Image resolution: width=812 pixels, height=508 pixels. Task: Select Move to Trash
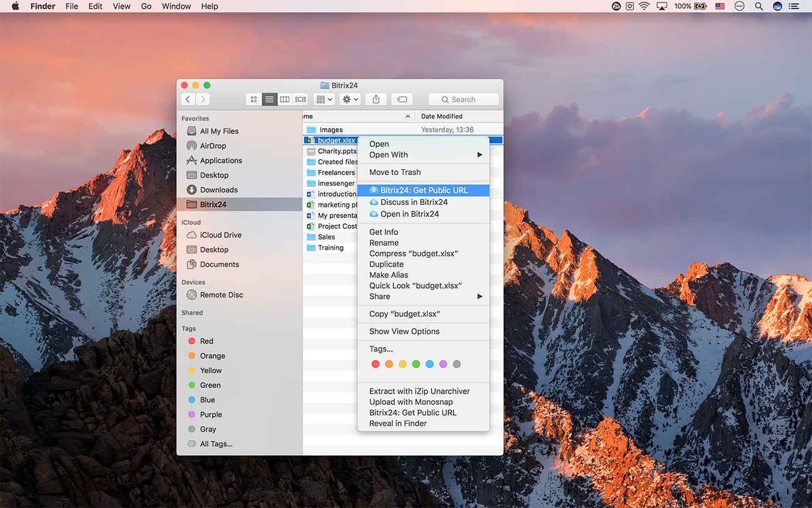[395, 172]
